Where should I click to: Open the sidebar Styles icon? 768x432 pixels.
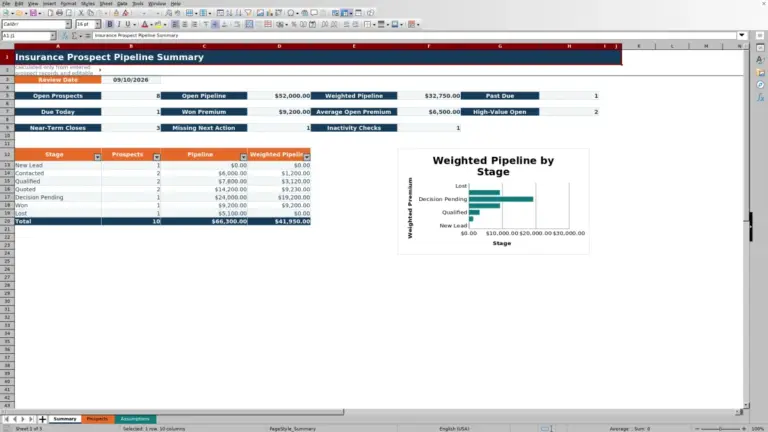[x=760, y=60]
